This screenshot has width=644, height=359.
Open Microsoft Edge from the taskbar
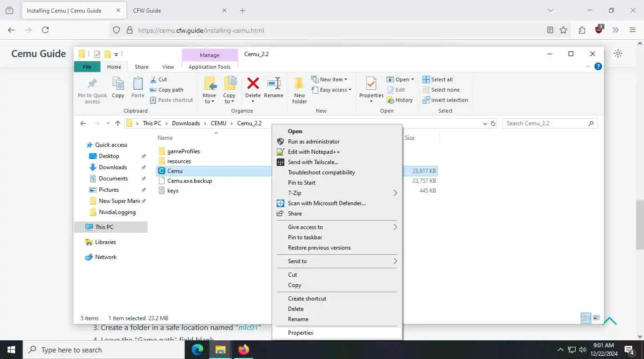pos(198,350)
